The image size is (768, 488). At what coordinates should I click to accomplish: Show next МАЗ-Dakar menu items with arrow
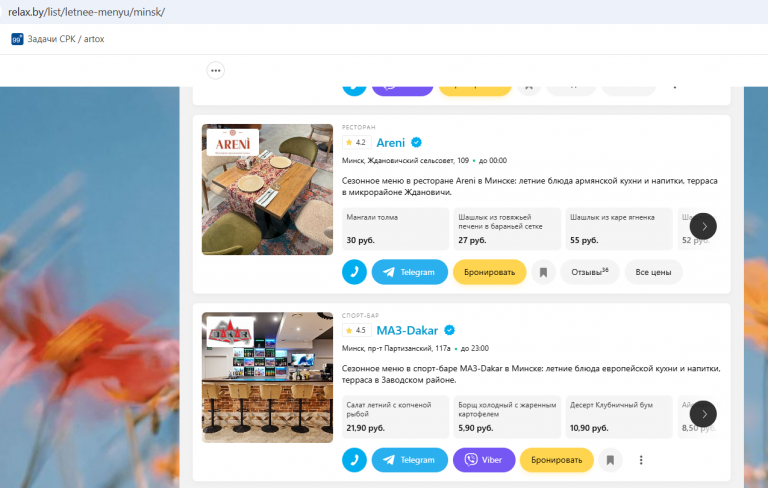point(703,414)
